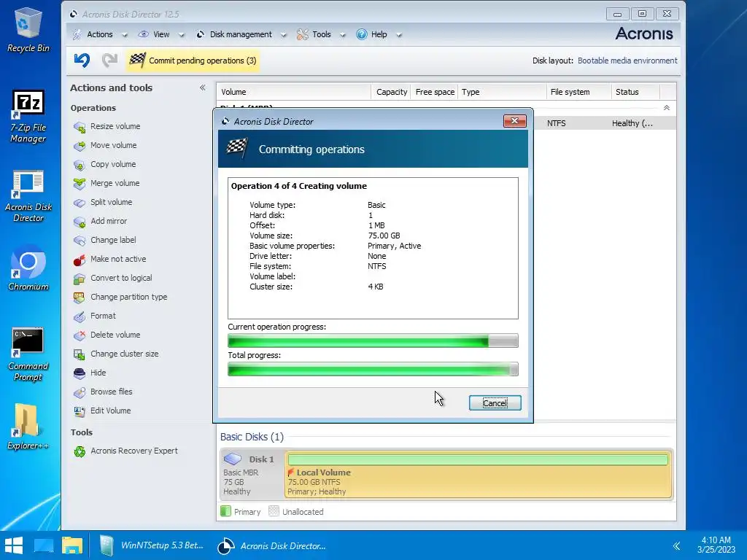Open File Explorer taskbar icon

point(72,545)
